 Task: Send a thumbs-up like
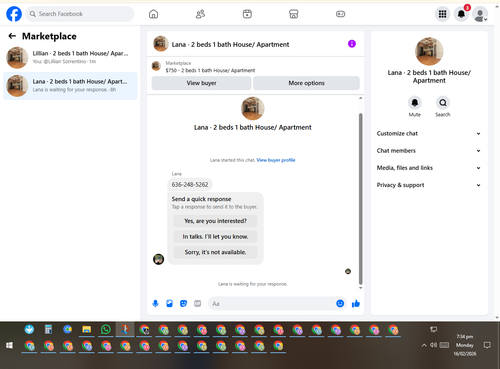356,303
